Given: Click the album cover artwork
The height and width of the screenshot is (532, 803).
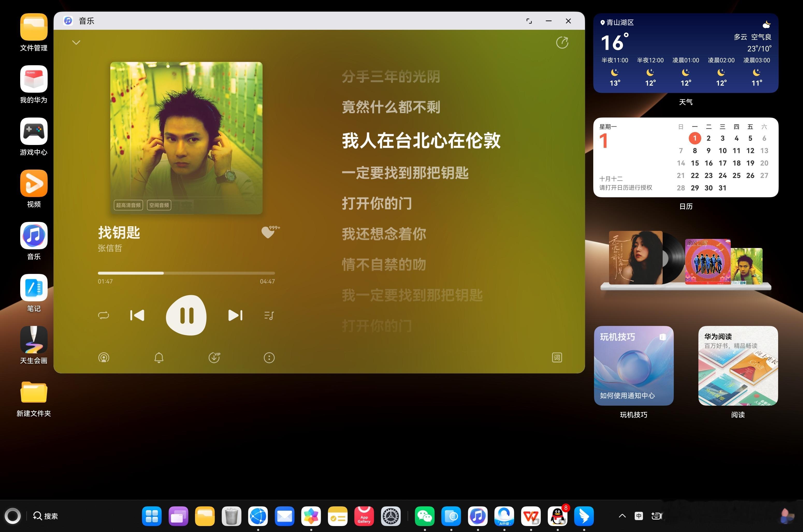Looking at the screenshot, I should point(186,136).
